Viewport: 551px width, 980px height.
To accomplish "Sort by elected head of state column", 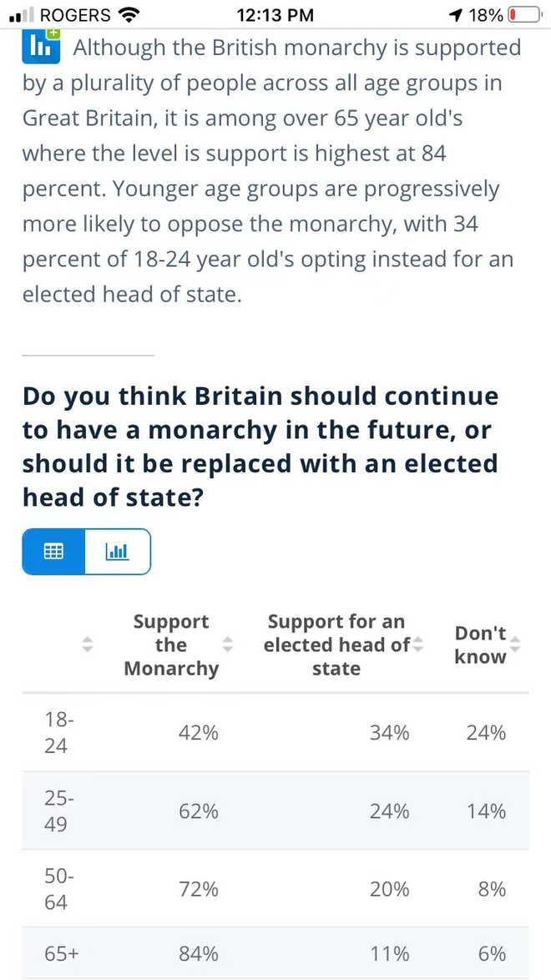I will coord(417,645).
